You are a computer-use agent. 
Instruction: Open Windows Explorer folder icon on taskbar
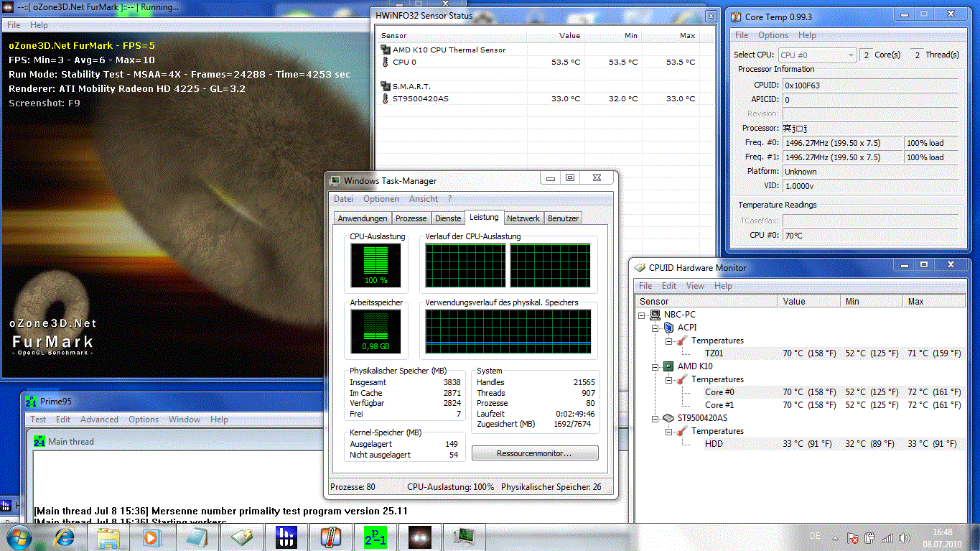coord(108,536)
